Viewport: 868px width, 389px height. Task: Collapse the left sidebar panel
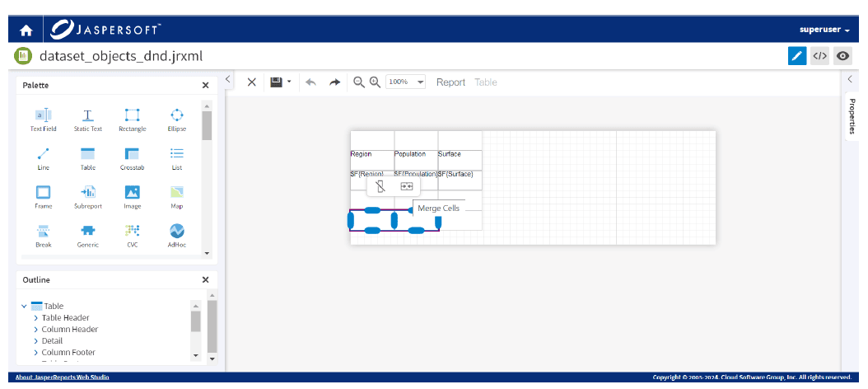pos(227,79)
